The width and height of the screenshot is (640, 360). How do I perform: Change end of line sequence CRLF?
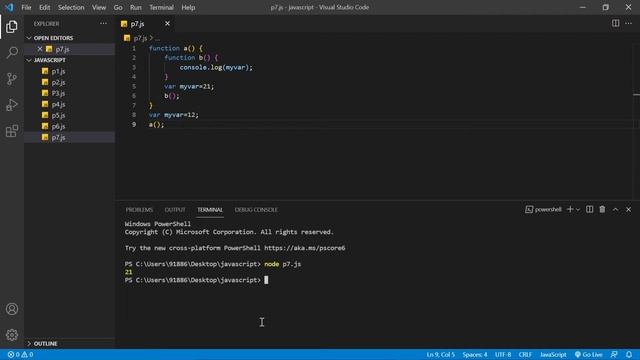click(x=525, y=355)
